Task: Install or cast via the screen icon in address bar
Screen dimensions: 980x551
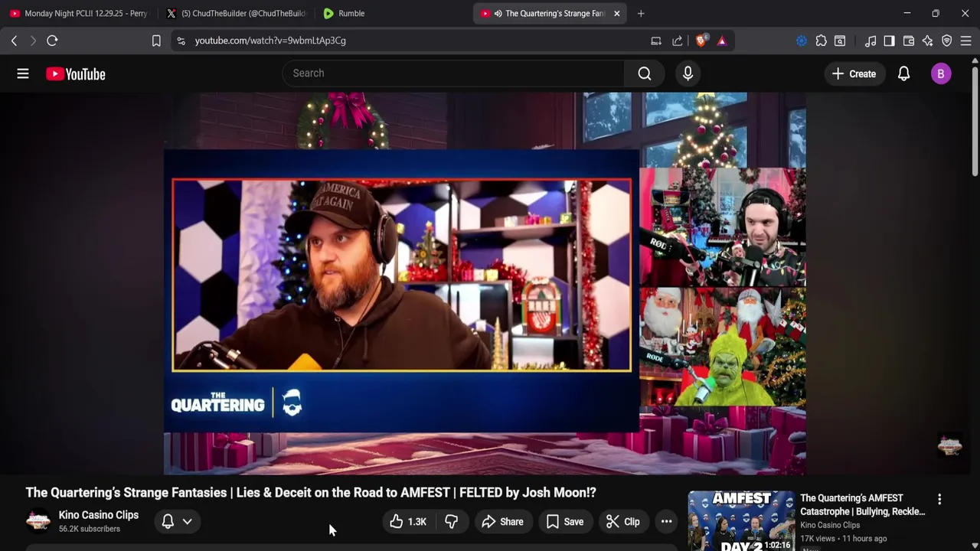Action: point(656,41)
